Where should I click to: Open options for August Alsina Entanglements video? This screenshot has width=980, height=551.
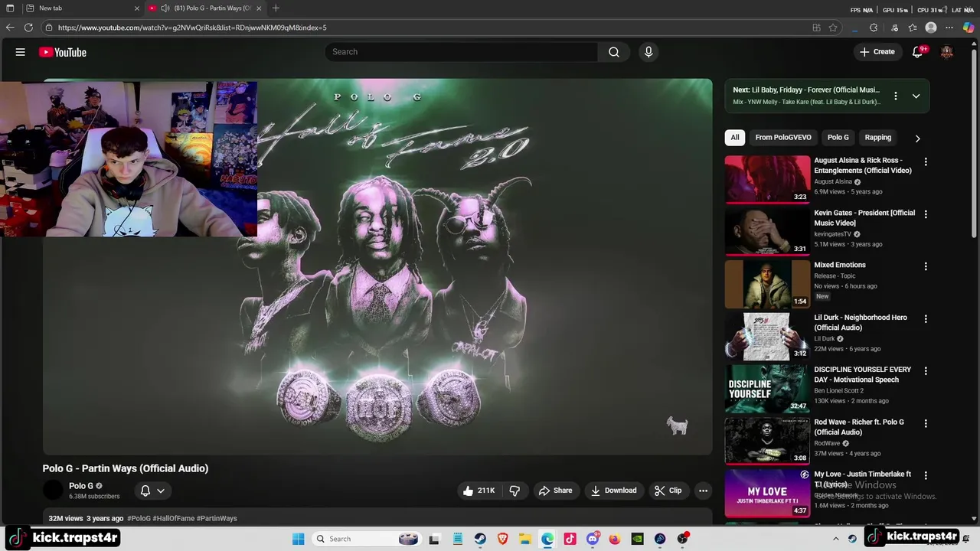926,161
